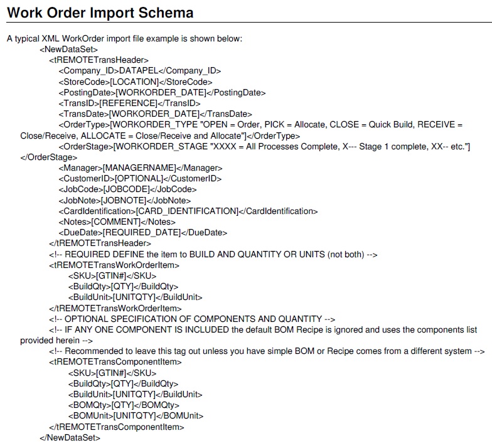Screen dimensions: 492x448
Task: Click the CardIdentification line
Action: click(x=188, y=211)
